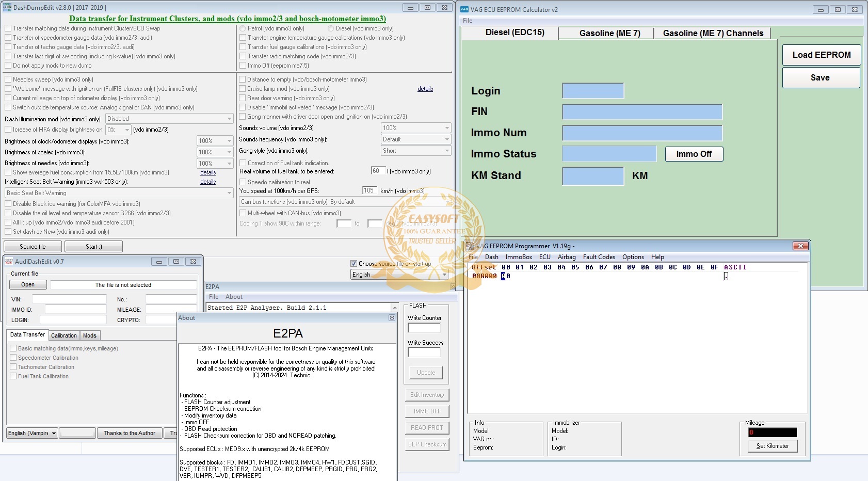The image size is (868, 481).
Task: Open Airbag menu in VAG EEPROM Programmer
Action: pos(567,257)
